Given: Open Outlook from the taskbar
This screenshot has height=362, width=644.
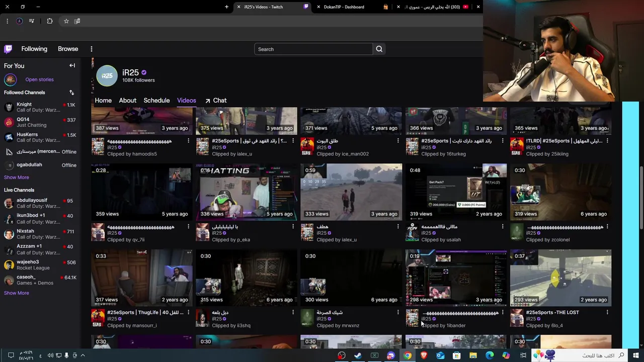Looking at the screenshot, I should coord(440,355).
